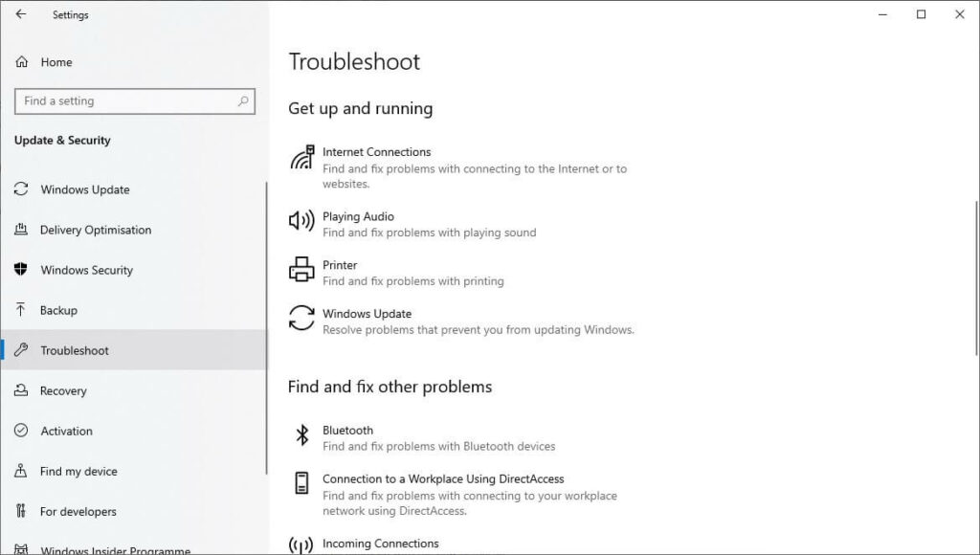Open Find my device settings
980x555 pixels.
pyautogui.click(x=78, y=471)
